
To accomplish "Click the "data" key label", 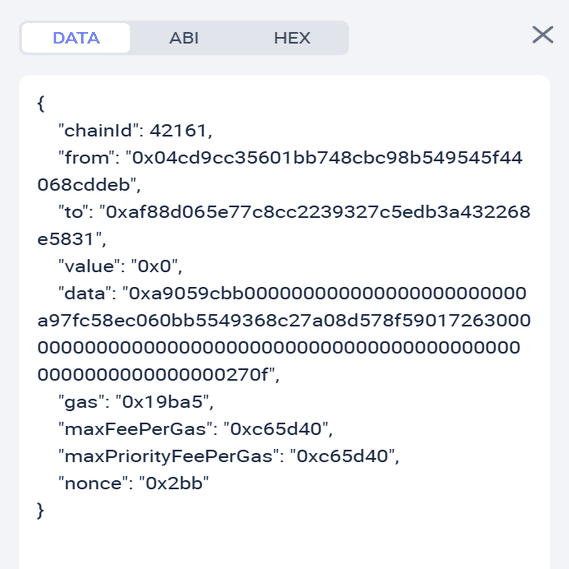I will click(85, 293).
